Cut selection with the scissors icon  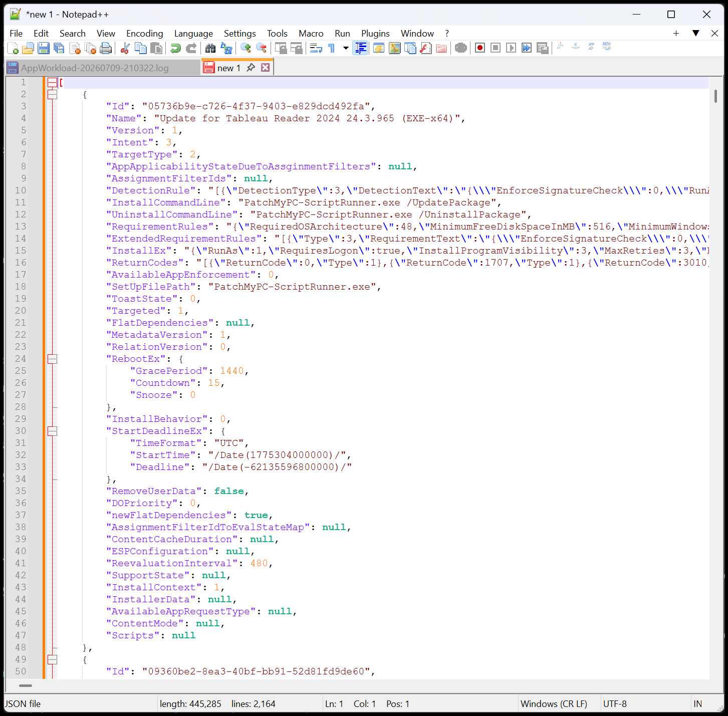click(125, 48)
